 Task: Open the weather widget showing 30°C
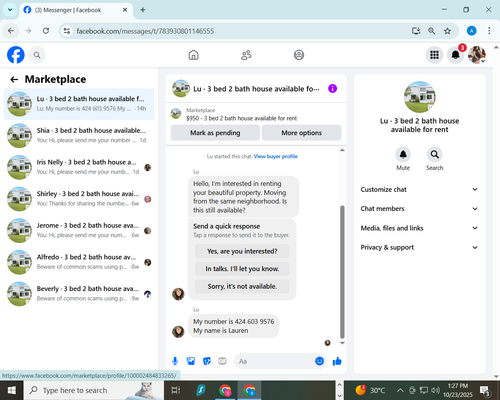(x=370, y=390)
